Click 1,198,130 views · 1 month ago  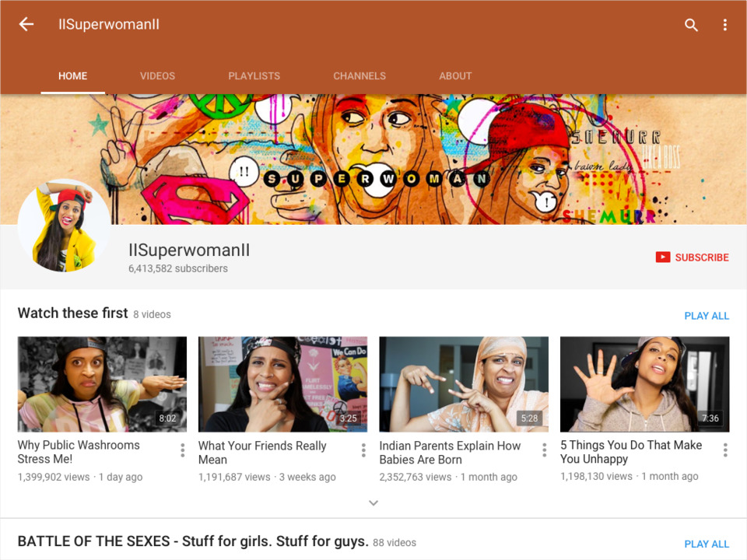pyautogui.click(x=630, y=476)
